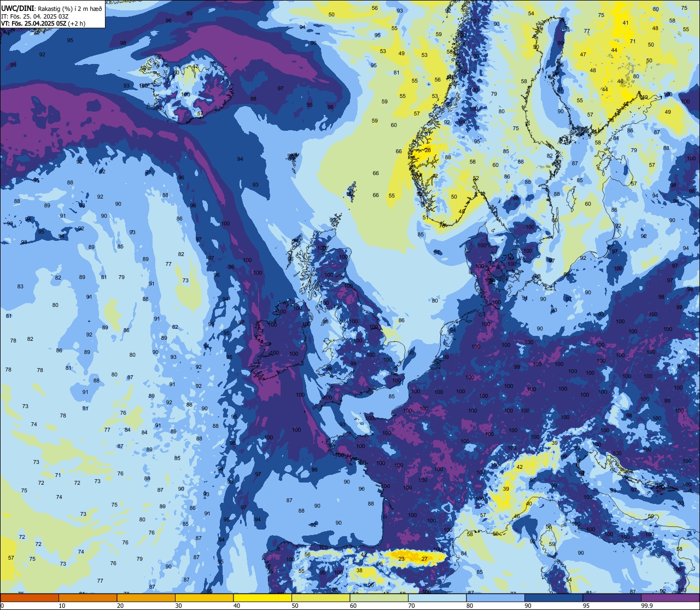Click the "20" legend scale label
Screen dimensions: 700x610
pyautogui.click(x=120, y=606)
